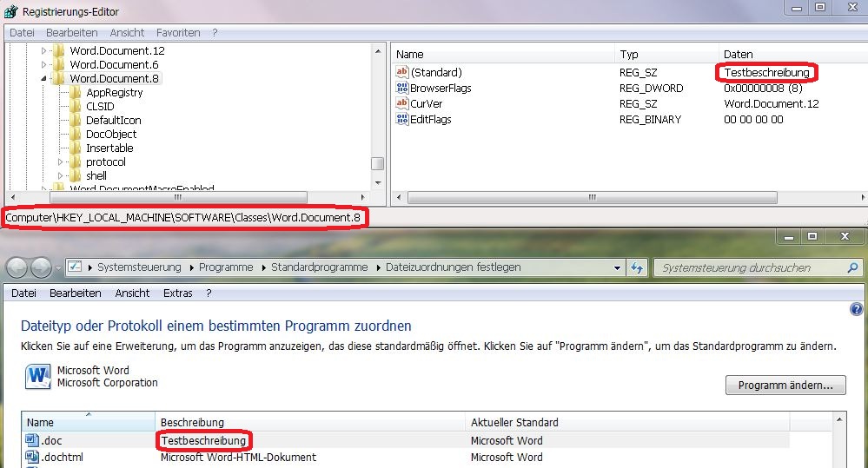Click the DocObject folder icon
Viewport: 868px width, 468px height.
[x=76, y=134]
